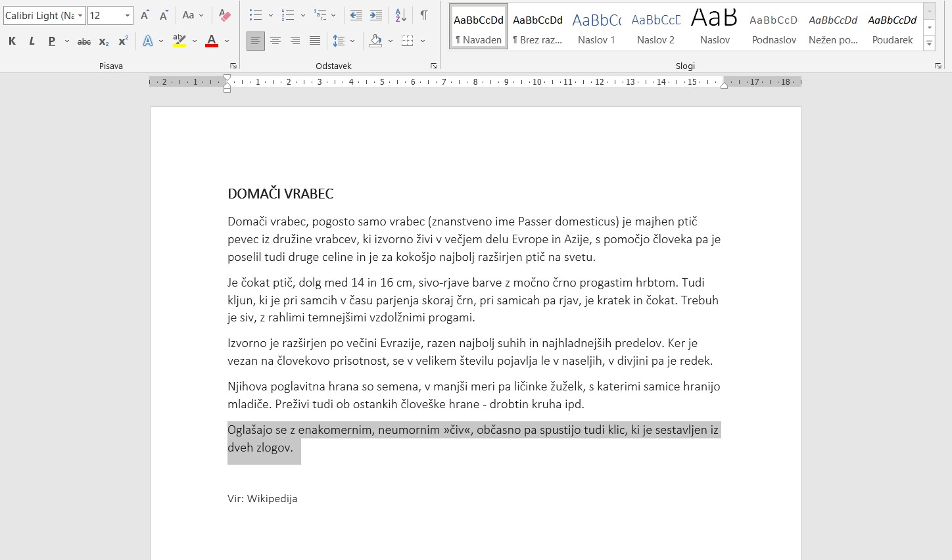Image resolution: width=952 pixels, height=560 pixels.
Task: Open Text Effects button
Action: (148, 41)
